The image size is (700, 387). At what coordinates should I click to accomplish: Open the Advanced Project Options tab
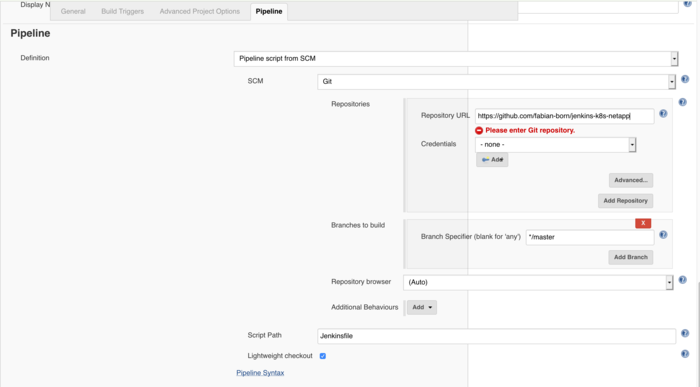click(x=200, y=12)
